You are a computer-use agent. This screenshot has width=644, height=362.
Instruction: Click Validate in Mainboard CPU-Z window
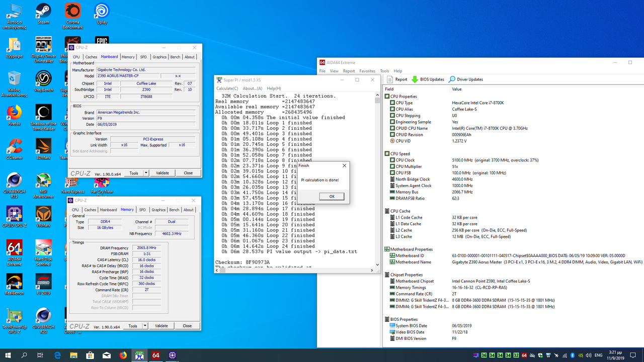[162, 173]
